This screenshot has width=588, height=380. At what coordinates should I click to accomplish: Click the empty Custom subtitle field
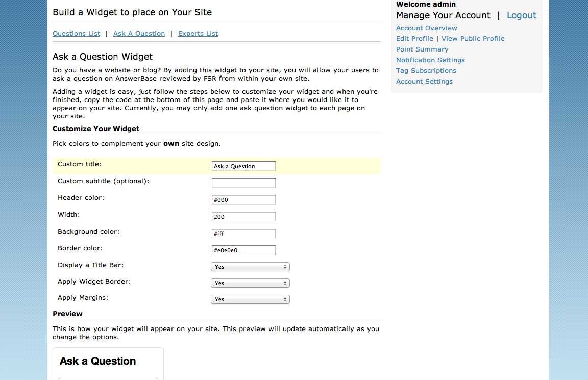[x=243, y=183]
